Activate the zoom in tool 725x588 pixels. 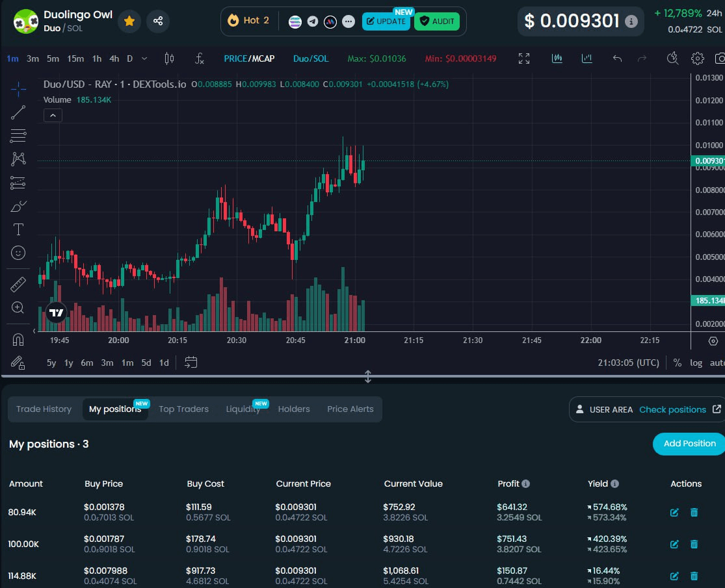(18, 307)
